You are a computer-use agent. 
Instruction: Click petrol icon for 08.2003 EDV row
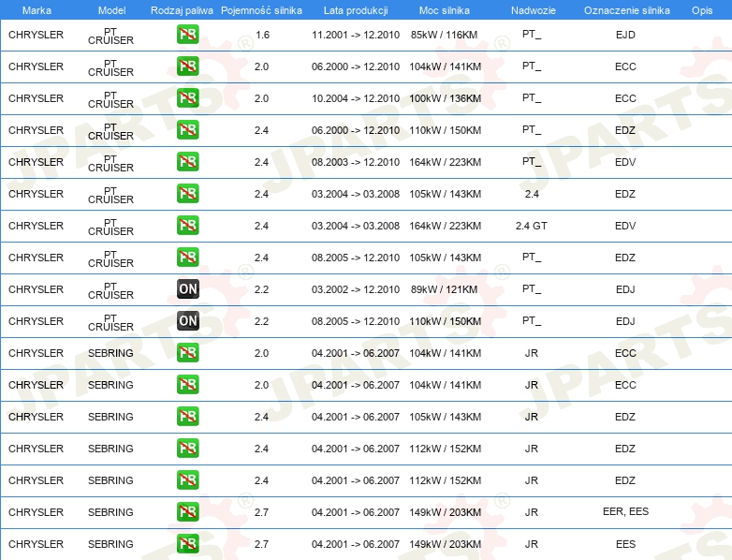tap(187, 162)
